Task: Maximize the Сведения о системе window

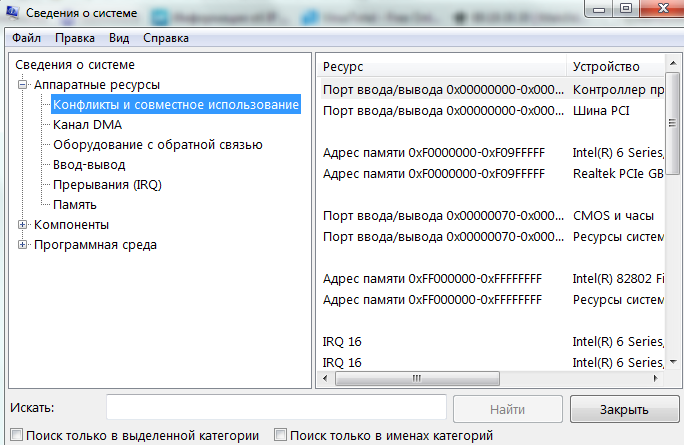Action: pos(626,9)
